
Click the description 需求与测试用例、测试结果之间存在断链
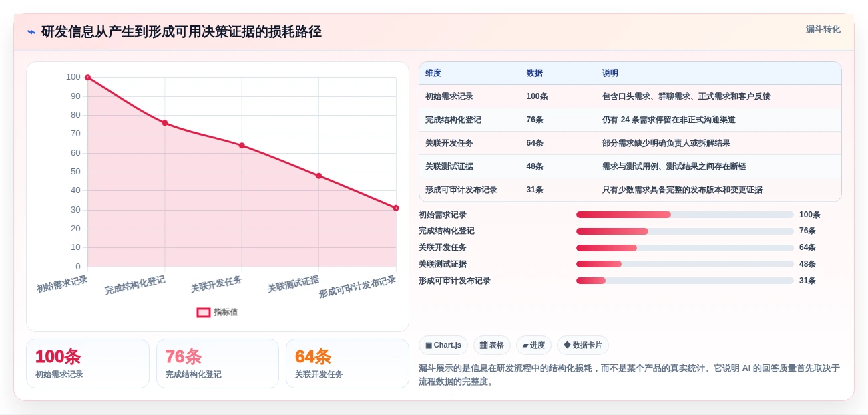click(x=674, y=166)
